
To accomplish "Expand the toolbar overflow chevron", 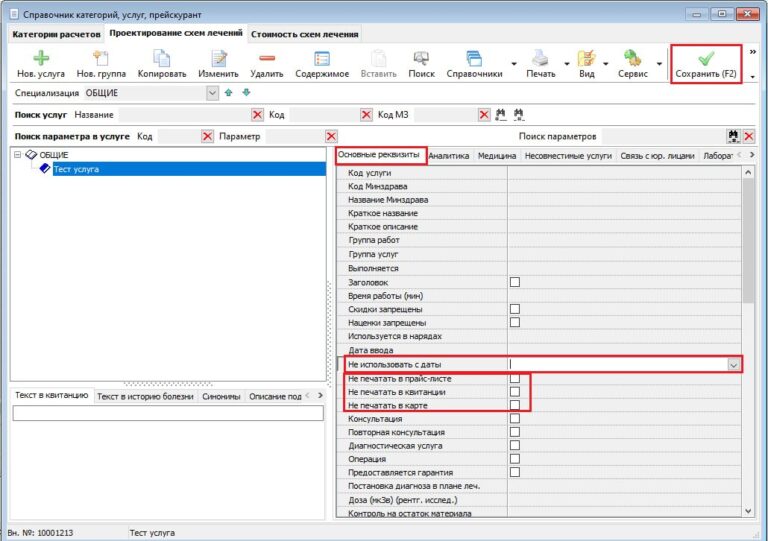I will (753, 52).
